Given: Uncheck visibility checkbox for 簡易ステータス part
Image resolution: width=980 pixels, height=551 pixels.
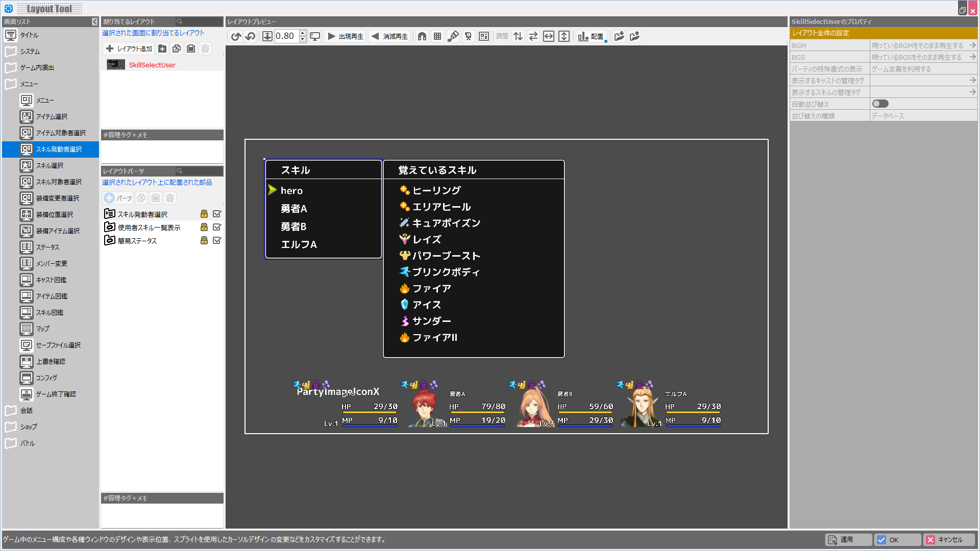Looking at the screenshot, I should (x=217, y=240).
